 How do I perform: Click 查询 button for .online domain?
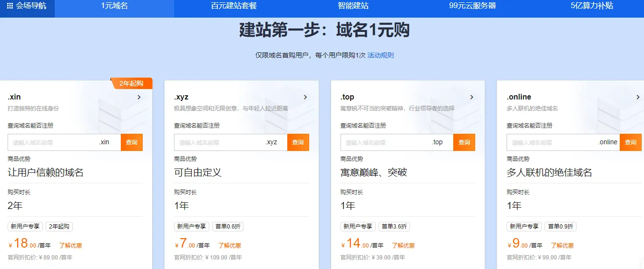(x=631, y=142)
